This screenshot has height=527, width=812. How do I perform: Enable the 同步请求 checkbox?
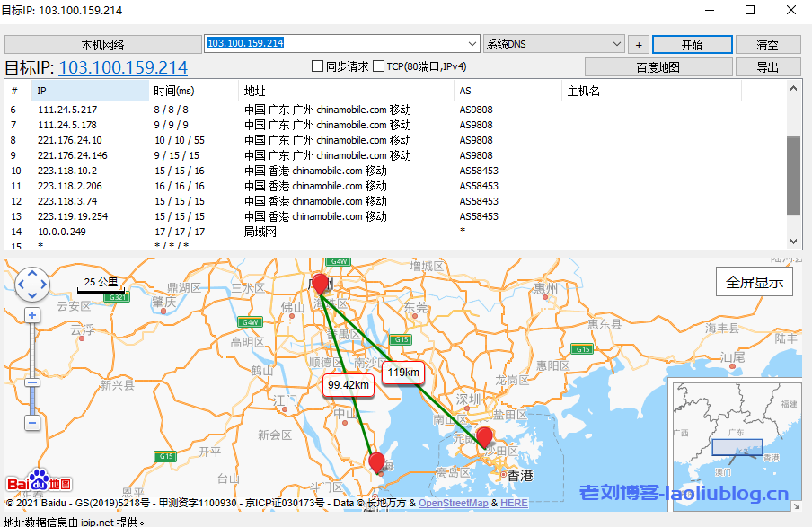click(x=317, y=66)
